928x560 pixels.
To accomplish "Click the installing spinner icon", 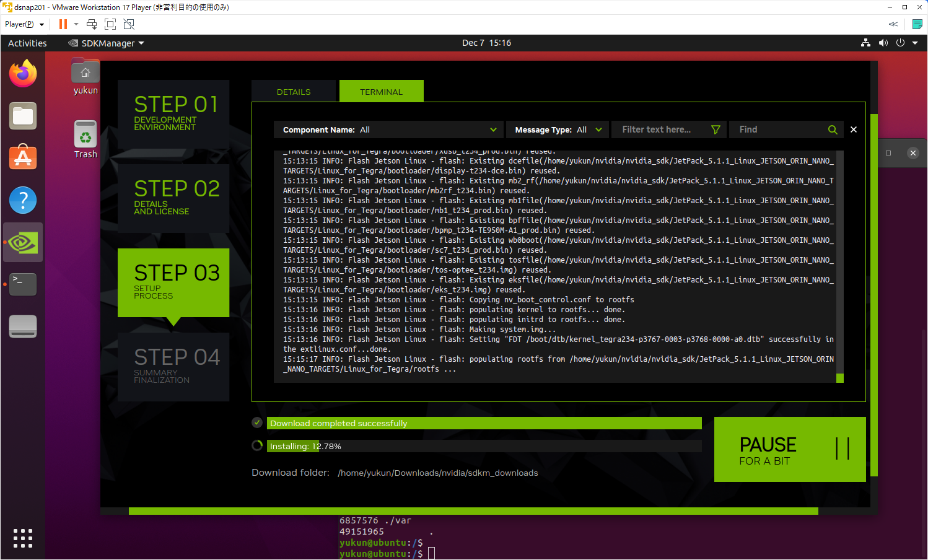I will pyautogui.click(x=258, y=445).
